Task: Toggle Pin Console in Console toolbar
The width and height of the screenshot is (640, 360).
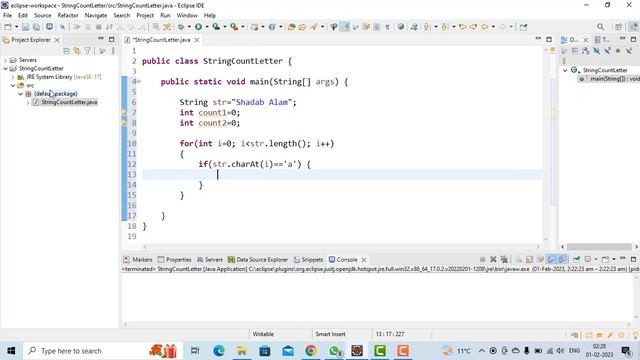Action: tap(576, 260)
